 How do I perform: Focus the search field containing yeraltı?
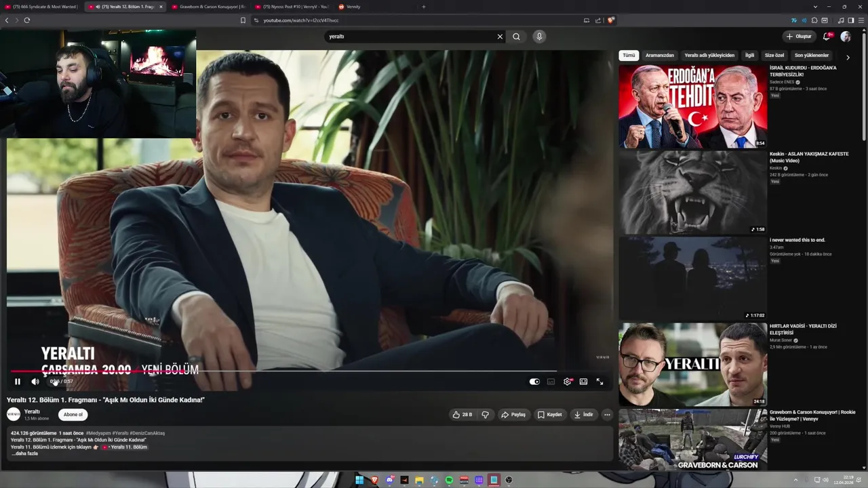click(409, 37)
